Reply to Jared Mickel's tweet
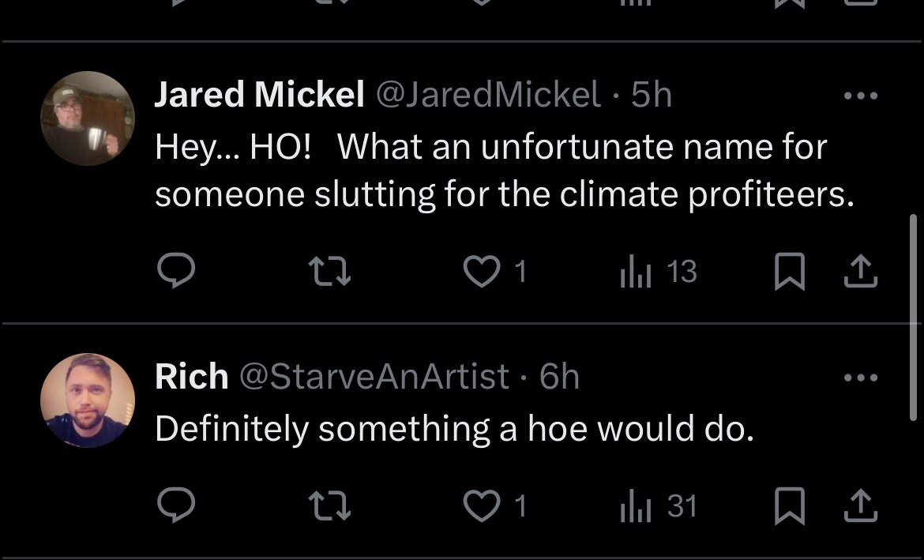 pos(175,272)
